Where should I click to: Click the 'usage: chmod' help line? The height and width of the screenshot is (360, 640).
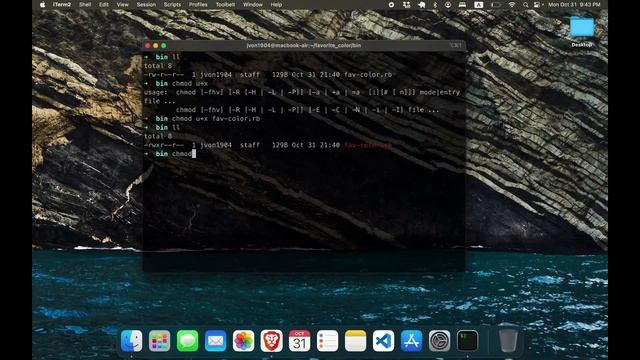[x=302, y=92]
